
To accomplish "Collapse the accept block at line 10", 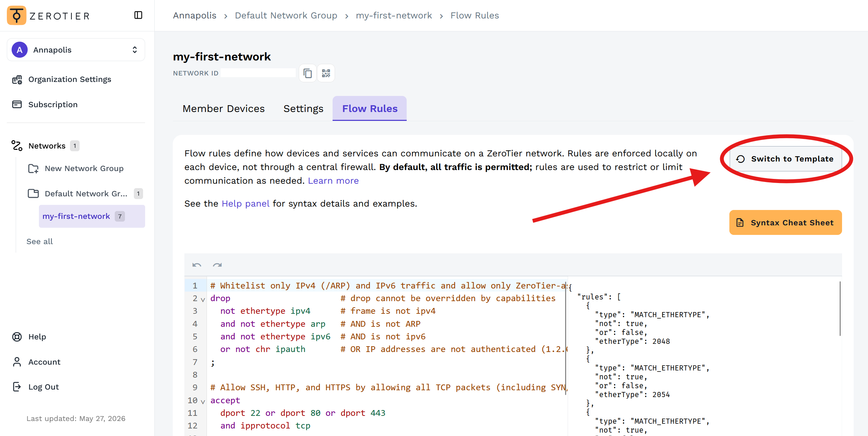I will point(203,402).
